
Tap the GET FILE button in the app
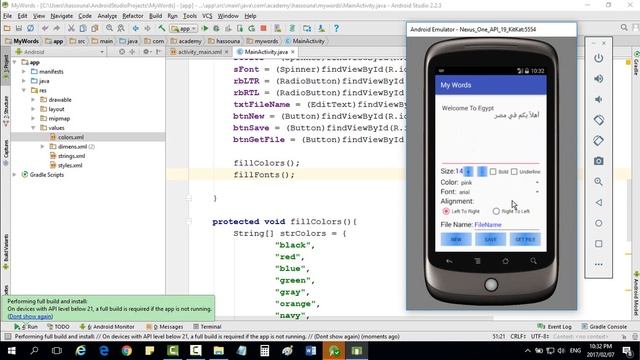[x=525, y=239]
